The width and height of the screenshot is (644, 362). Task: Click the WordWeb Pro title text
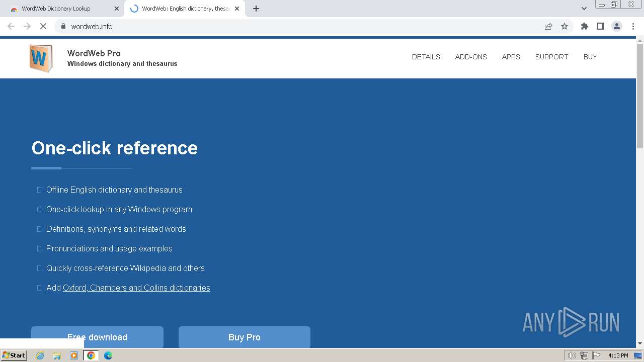94,53
